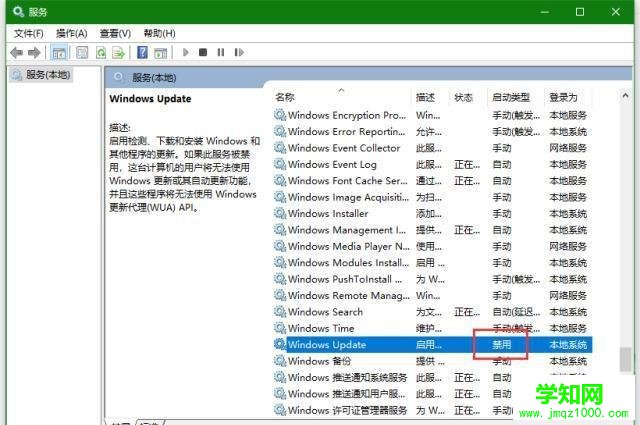640x425 pixels.
Task: Select Windows Modules Install... service
Action: [348, 263]
